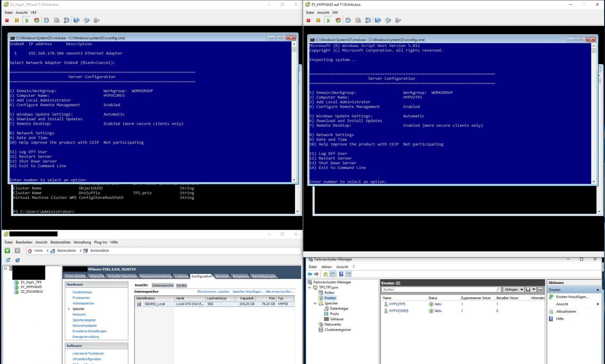Select ZZ_ESXiWIN10 VM in vSphere inventory
Screen dimensions: 605x364
point(32,292)
